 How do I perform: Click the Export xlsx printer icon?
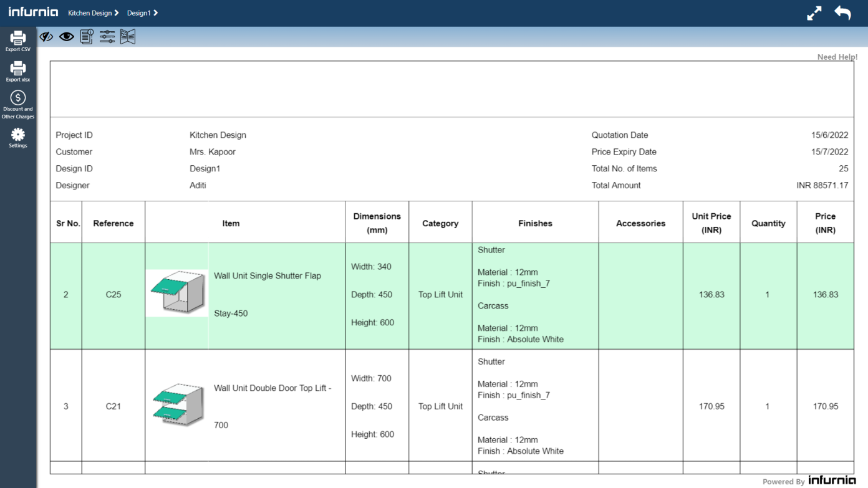coord(17,70)
